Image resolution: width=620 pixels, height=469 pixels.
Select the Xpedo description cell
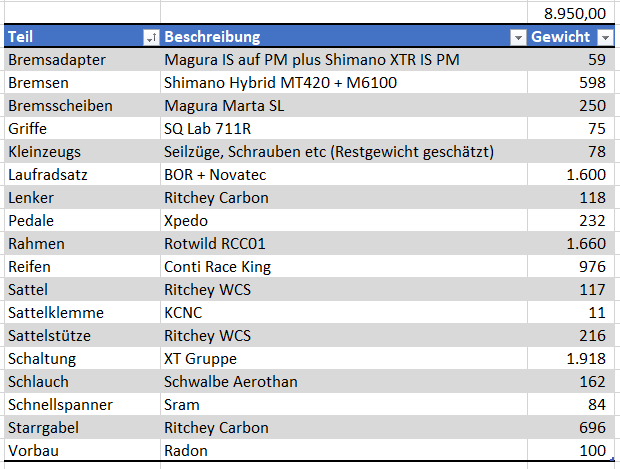pyautogui.click(x=188, y=221)
